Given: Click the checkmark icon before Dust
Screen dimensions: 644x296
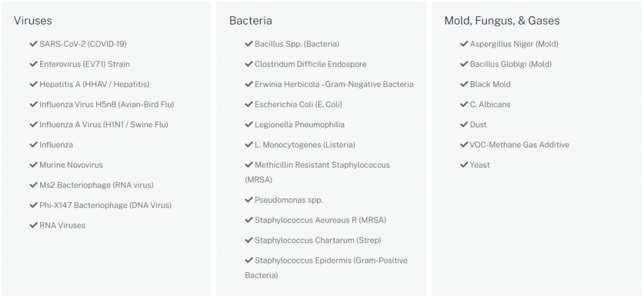Looking at the screenshot, I should [x=464, y=125].
